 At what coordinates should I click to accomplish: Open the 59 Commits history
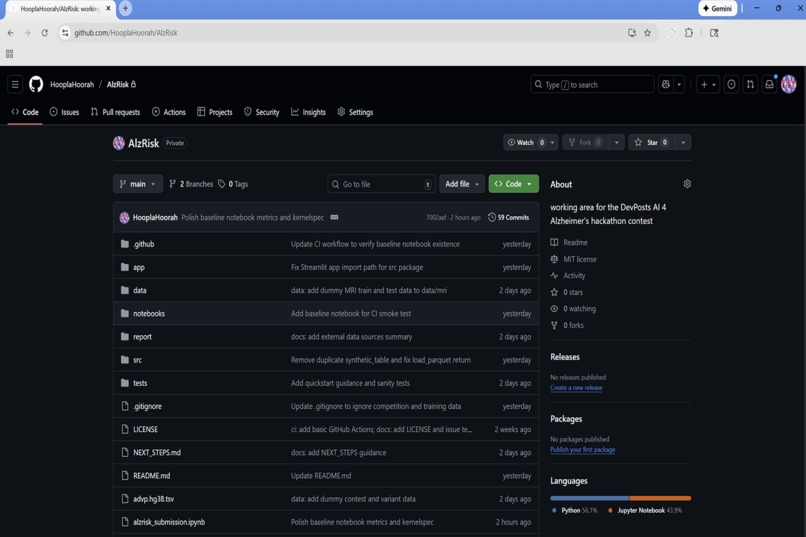508,217
